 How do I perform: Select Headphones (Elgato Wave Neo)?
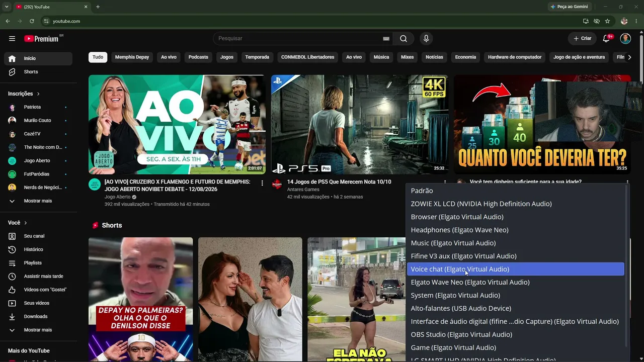pyautogui.click(x=515, y=230)
